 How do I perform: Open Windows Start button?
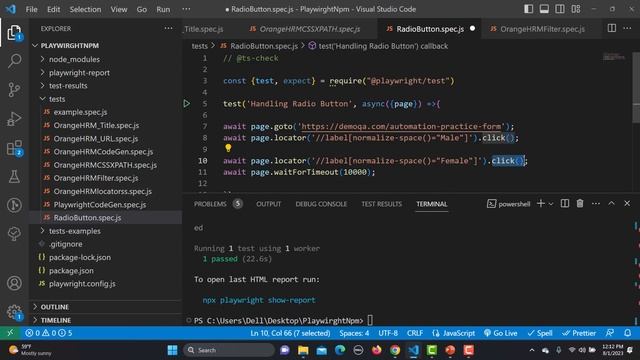point(173,350)
